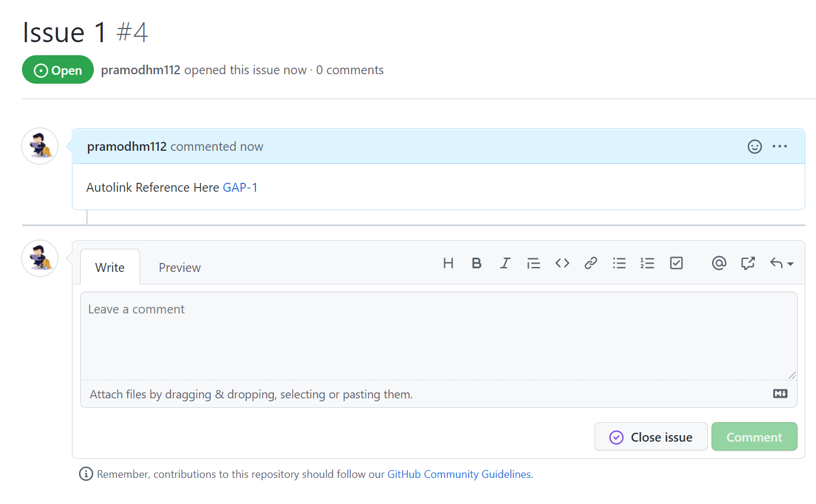816x504 pixels.
Task: Click the green Comment button
Action: 754,437
